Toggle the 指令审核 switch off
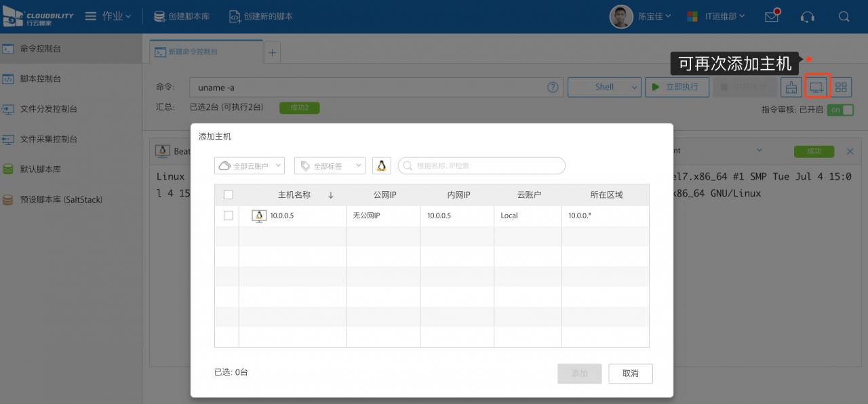The height and width of the screenshot is (404, 868). coord(840,110)
